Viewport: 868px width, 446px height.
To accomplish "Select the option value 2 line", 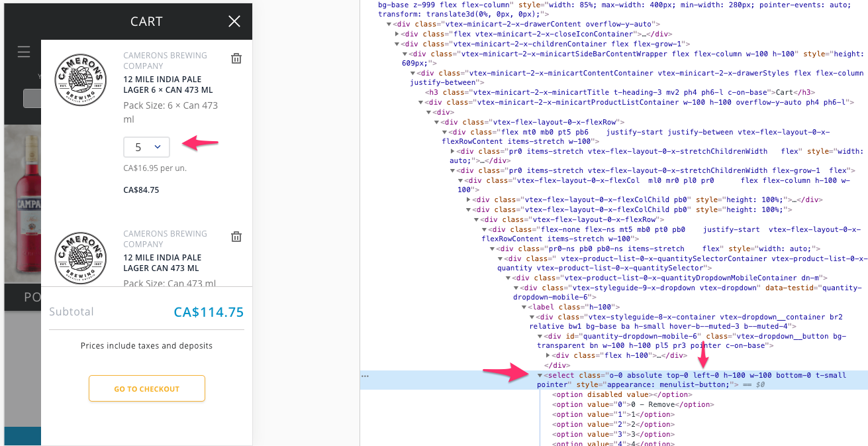I will tap(613, 425).
